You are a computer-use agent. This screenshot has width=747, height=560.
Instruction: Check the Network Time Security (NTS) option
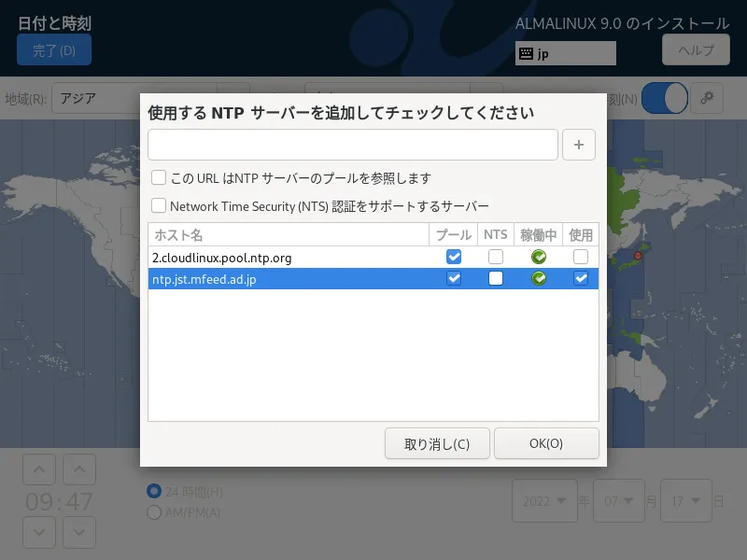159,205
